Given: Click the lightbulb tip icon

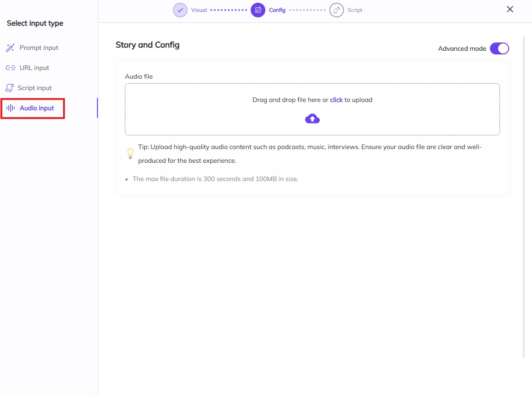Looking at the screenshot, I should pyautogui.click(x=130, y=154).
